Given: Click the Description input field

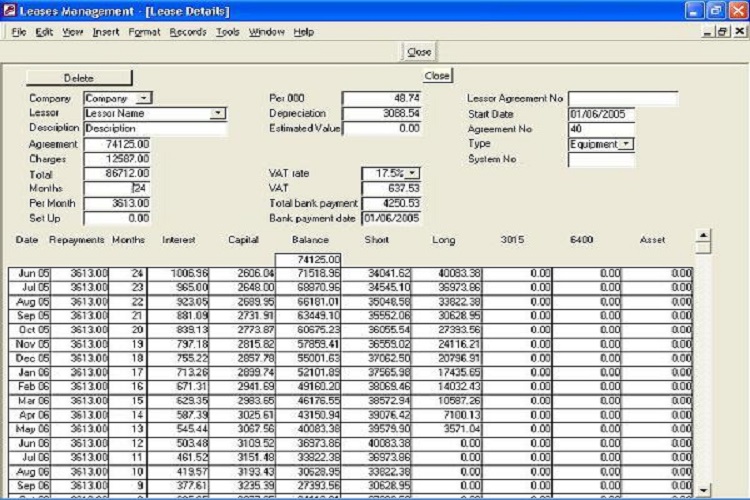Looking at the screenshot, I should [155, 129].
